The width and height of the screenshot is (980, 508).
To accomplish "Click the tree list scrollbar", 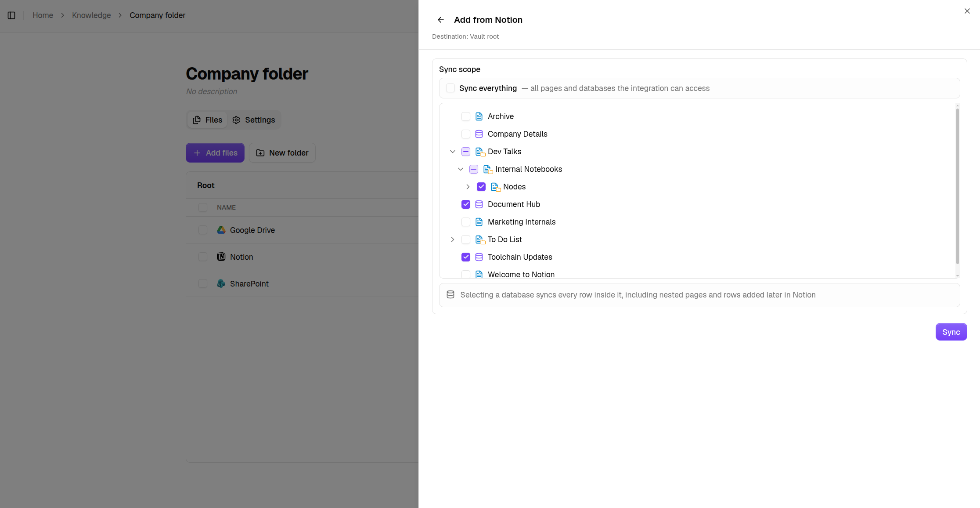I will pyautogui.click(x=957, y=186).
